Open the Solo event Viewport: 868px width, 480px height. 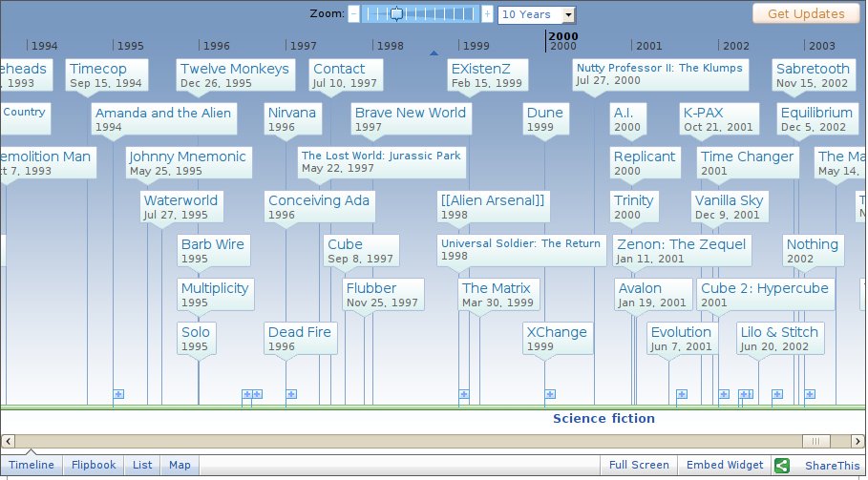(197, 339)
